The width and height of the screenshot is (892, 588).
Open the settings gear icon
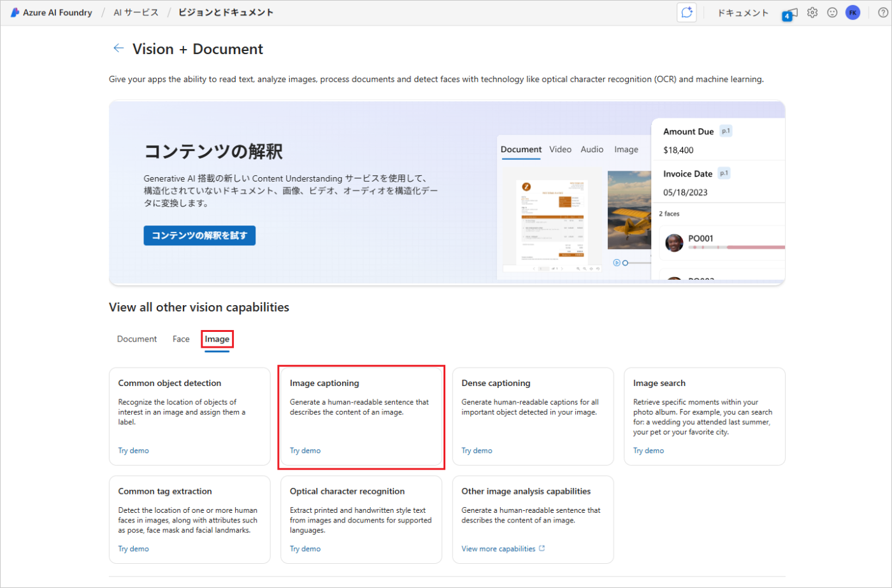(x=812, y=12)
